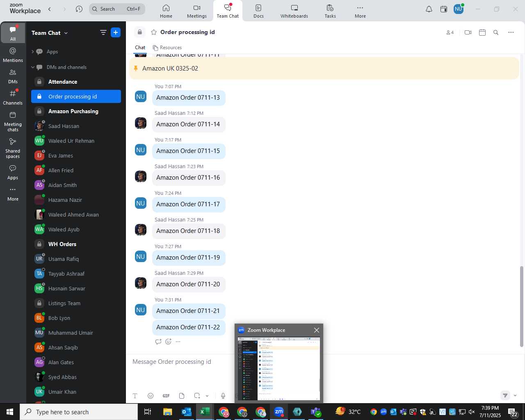525x420 pixels.
Task: Switch to the Home tab
Action: [x=166, y=11]
